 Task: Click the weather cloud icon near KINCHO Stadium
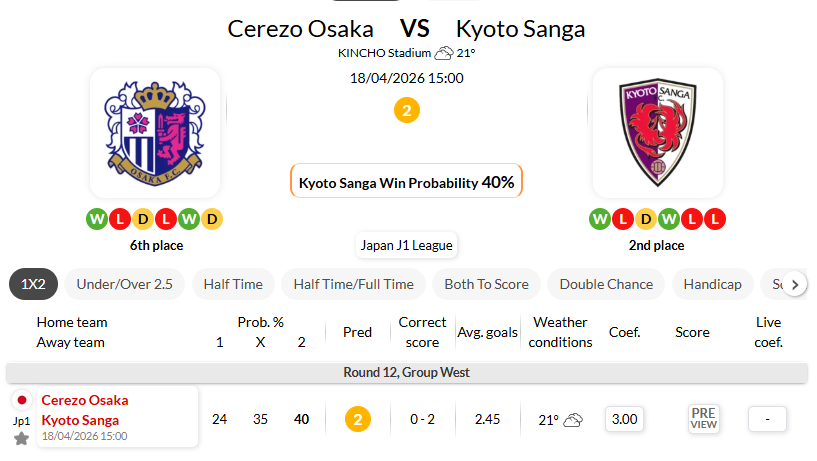[x=443, y=53]
